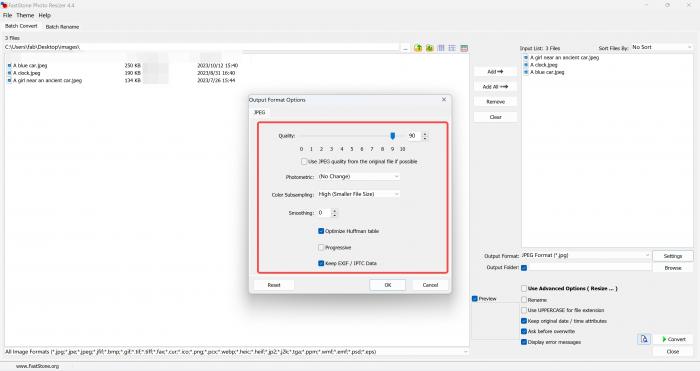
Task: Click Cancel in Output Format Options
Action: pos(430,285)
